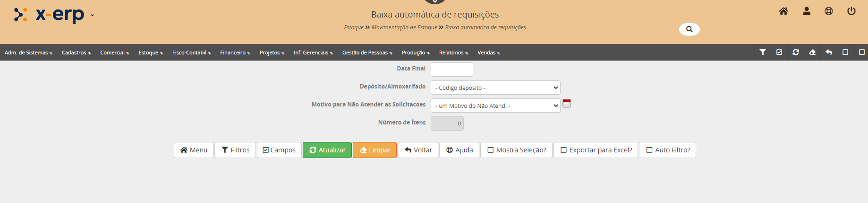The height and width of the screenshot is (203, 868).
Task: Open the Financeiro menu
Action: (235, 53)
